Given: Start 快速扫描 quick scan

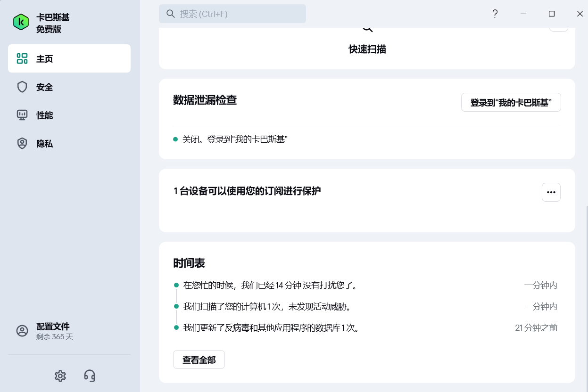Looking at the screenshot, I should [367, 49].
